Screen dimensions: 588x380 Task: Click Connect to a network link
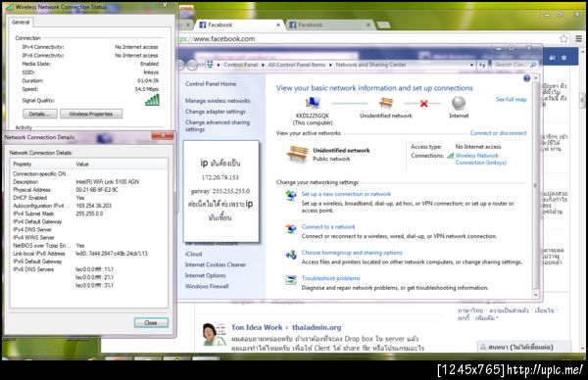click(328, 226)
